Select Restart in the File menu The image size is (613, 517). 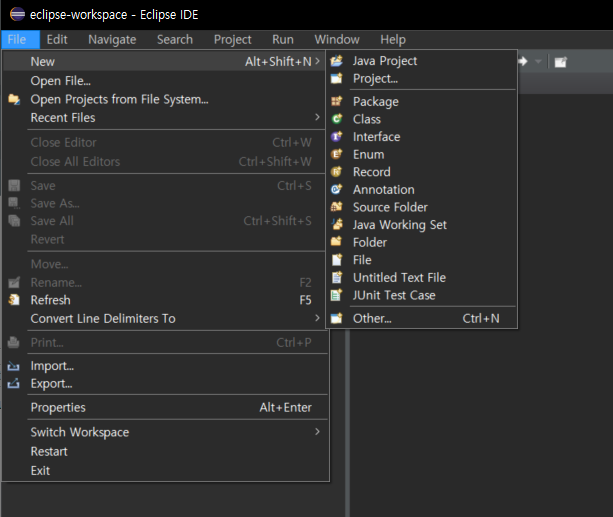pos(164,451)
